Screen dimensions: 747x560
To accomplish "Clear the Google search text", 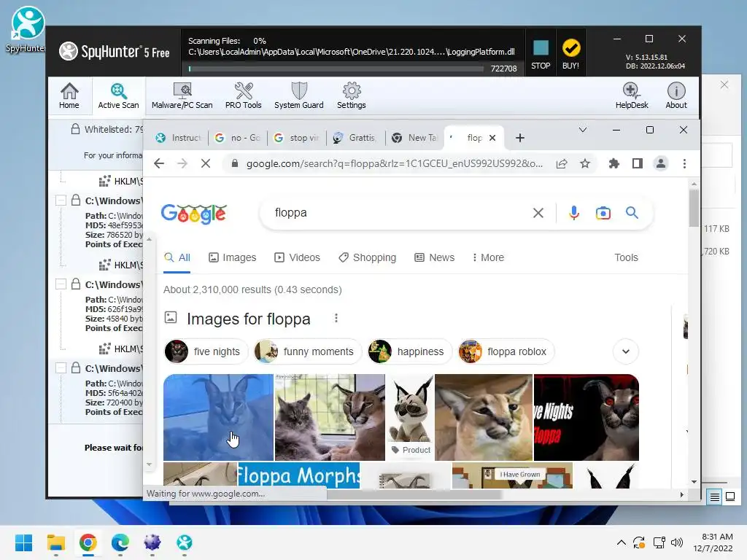I will click(538, 213).
